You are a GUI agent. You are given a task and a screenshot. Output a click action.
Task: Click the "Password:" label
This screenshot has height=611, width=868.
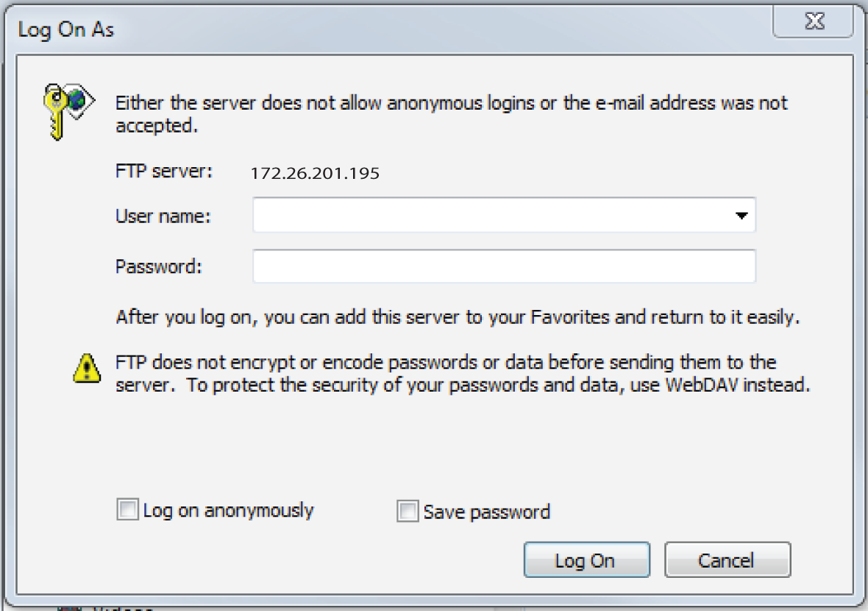pos(158,266)
